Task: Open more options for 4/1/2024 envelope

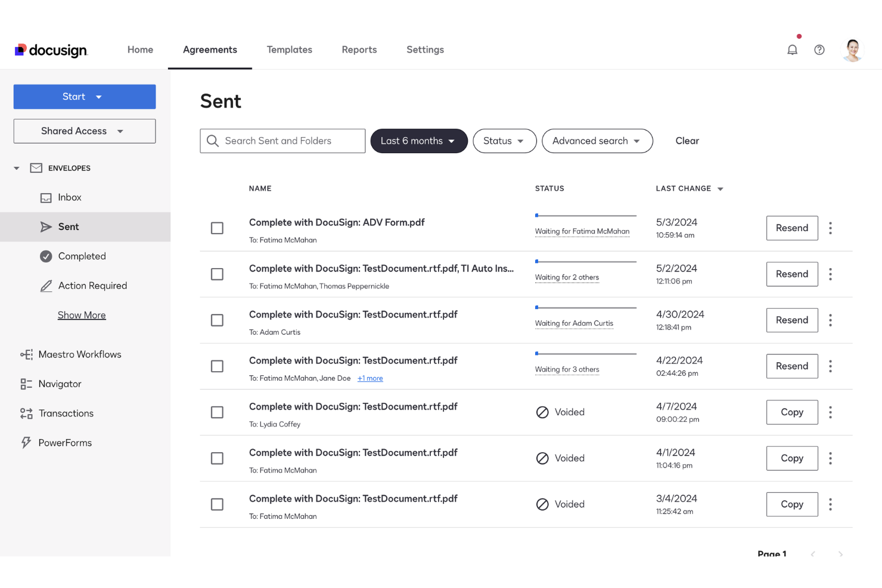Action: (830, 458)
